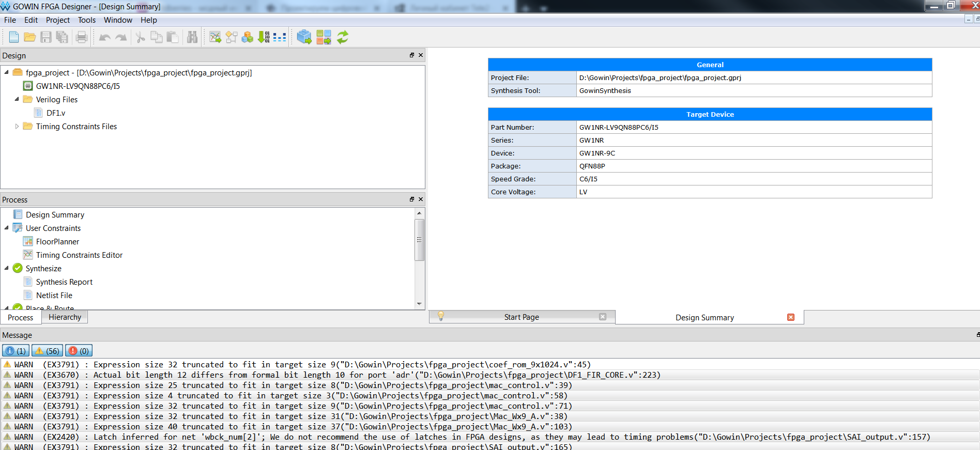Screen dimensions: 980x450
Task: Toggle the error messages filter (0)
Action: tap(79, 351)
